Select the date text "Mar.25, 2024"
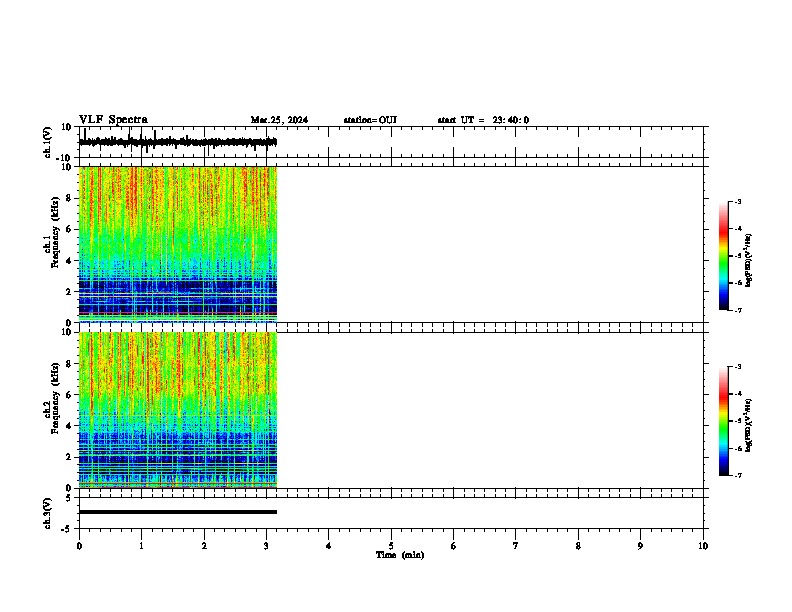The image size is (792, 612). click(279, 120)
